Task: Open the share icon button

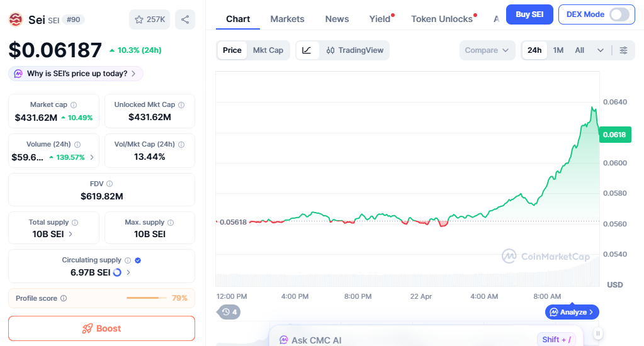Action: coord(185,20)
